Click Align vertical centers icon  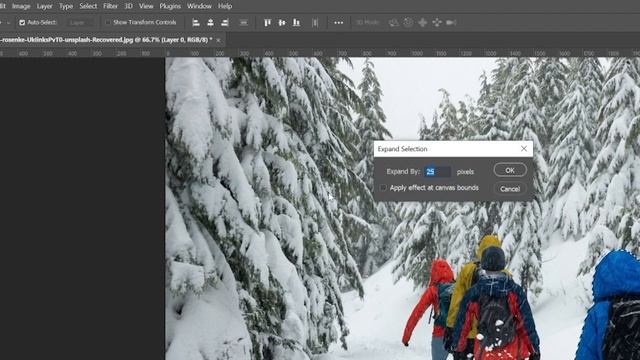(x=282, y=22)
